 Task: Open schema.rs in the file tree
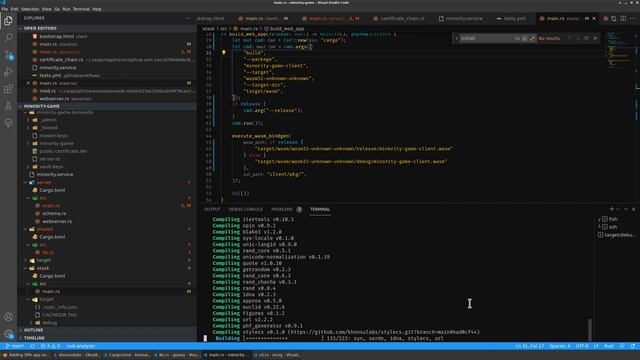(54, 213)
